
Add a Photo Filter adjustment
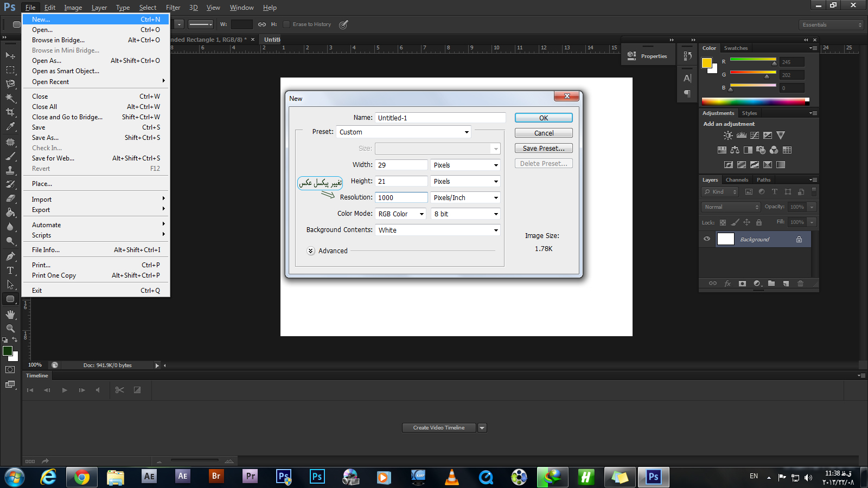click(761, 150)
